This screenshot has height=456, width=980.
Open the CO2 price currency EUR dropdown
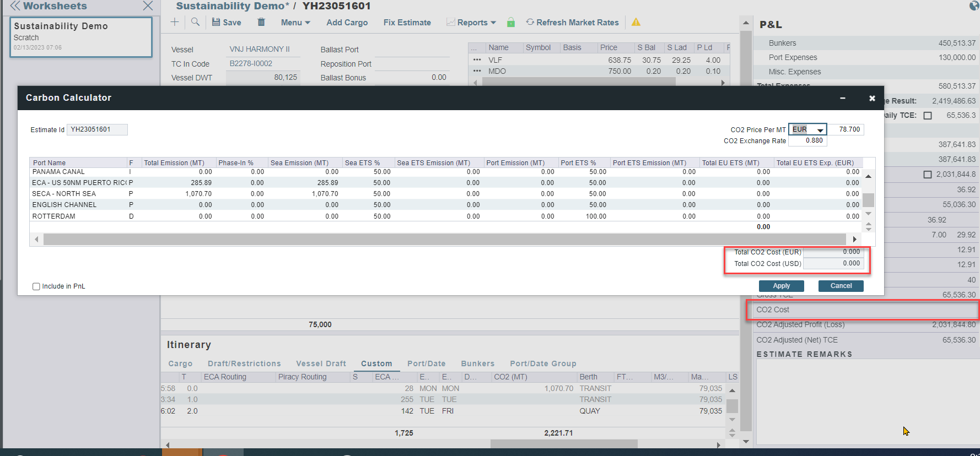807,129
